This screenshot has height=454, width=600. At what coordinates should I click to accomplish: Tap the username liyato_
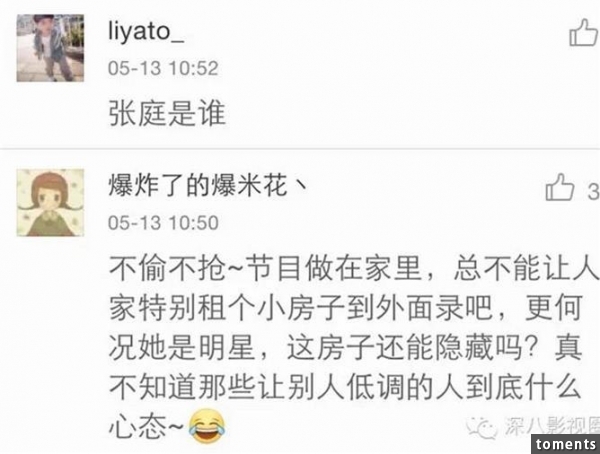[146, 31]
